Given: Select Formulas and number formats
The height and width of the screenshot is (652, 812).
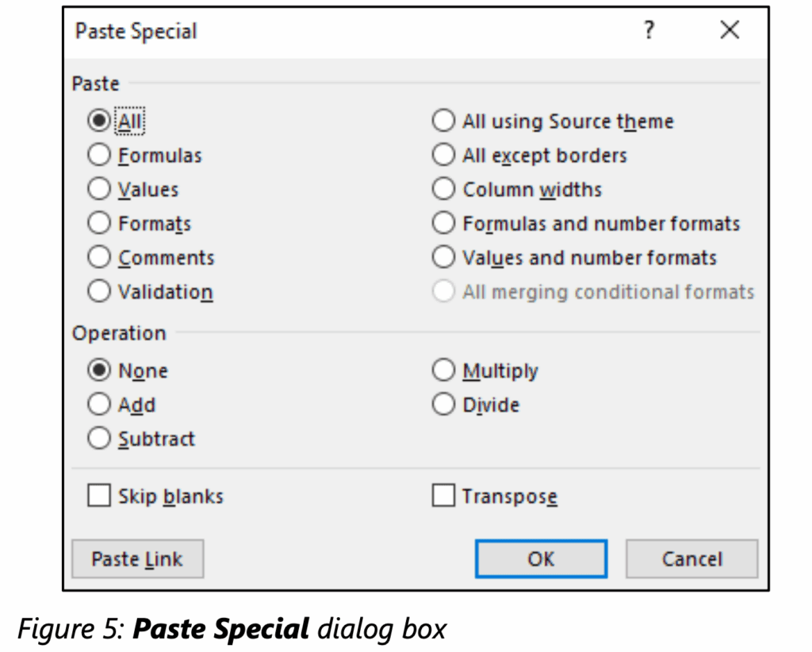Looking at the screenshot, I should click(x=443, y=224).
